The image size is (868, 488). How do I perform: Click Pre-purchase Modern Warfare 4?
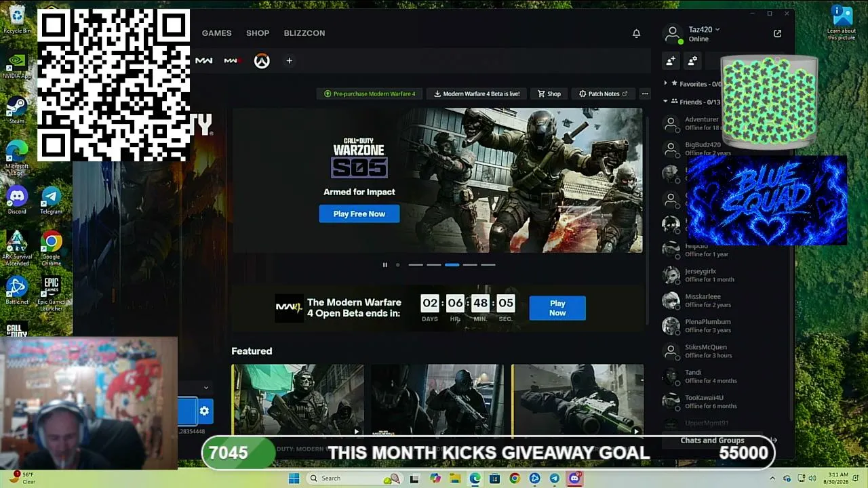point(370,94)
